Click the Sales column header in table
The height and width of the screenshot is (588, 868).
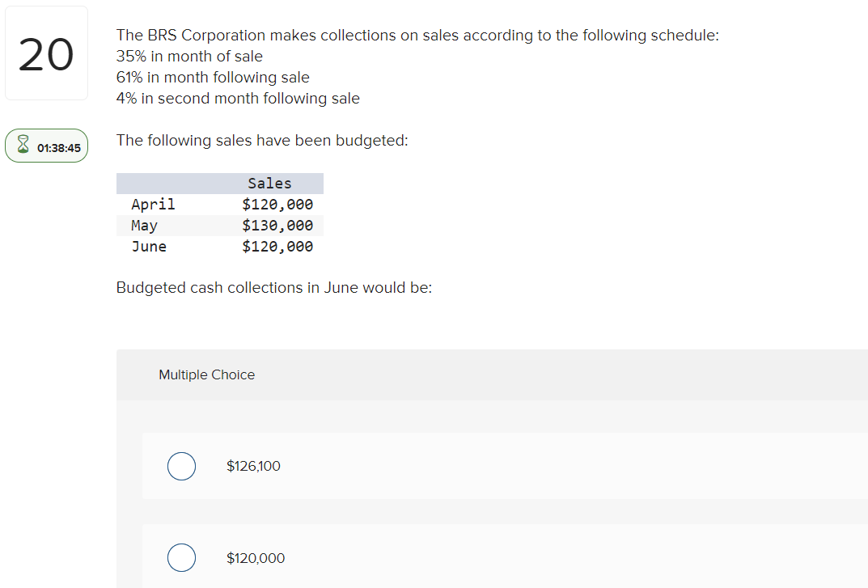click(x=269, y=184)
